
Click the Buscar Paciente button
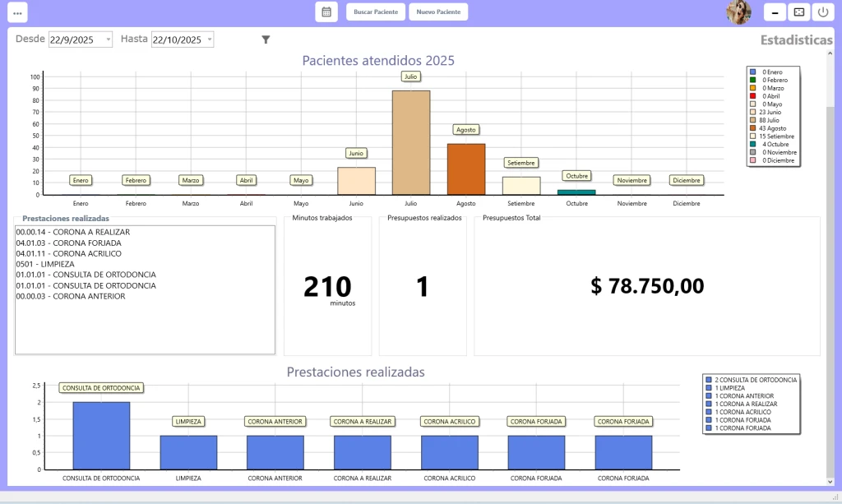376,12
